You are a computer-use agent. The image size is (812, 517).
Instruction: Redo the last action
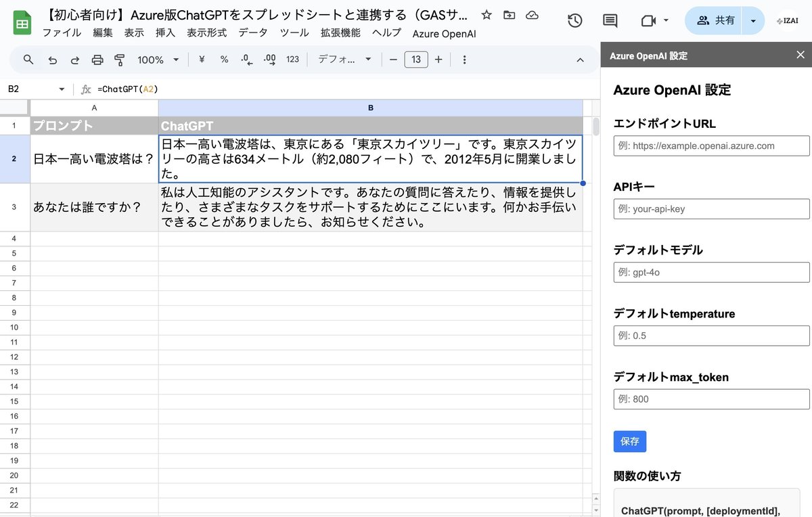pyautogui.click(x=74, y=60)
